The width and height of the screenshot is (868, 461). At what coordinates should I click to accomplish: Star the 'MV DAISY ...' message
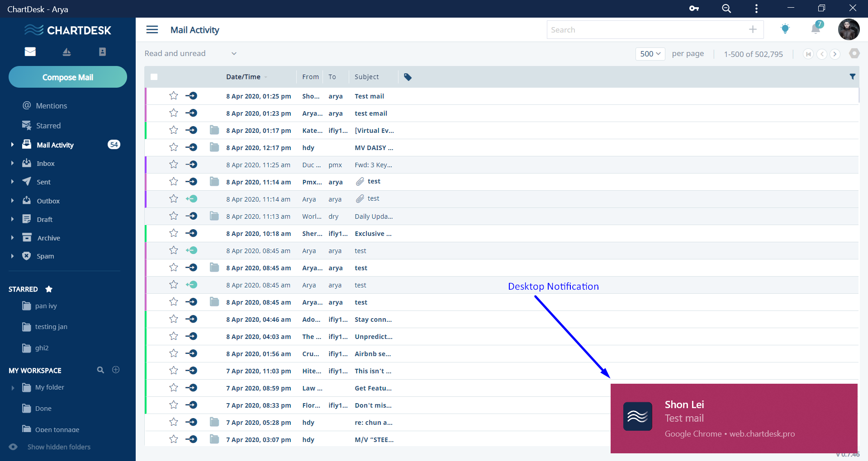pos(174,147)
